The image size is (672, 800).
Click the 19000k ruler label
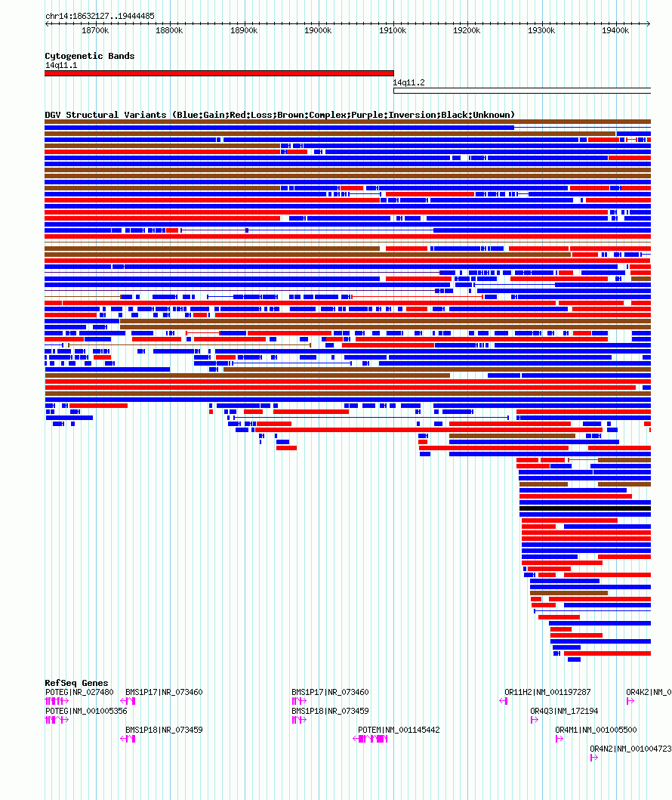point(318,31)
